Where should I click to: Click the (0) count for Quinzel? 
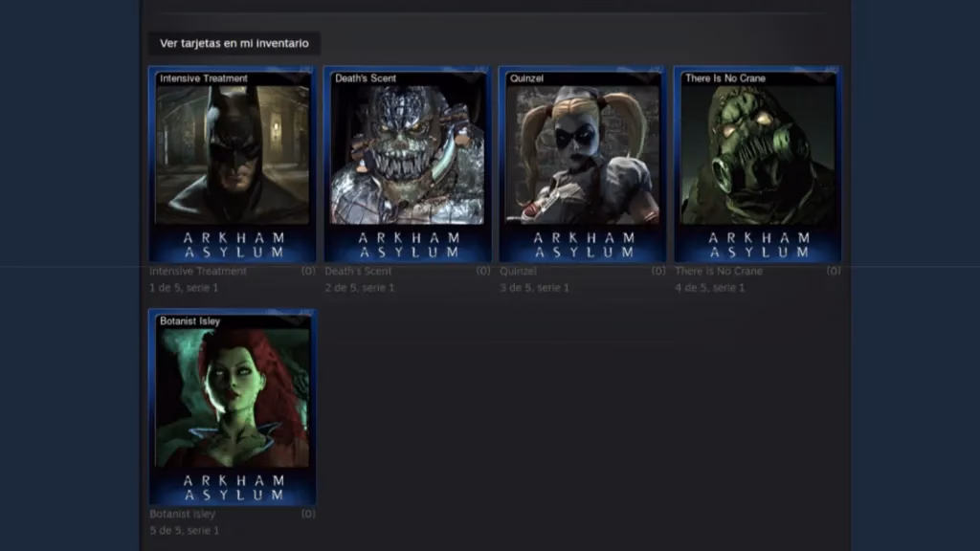tap(658, 271)
